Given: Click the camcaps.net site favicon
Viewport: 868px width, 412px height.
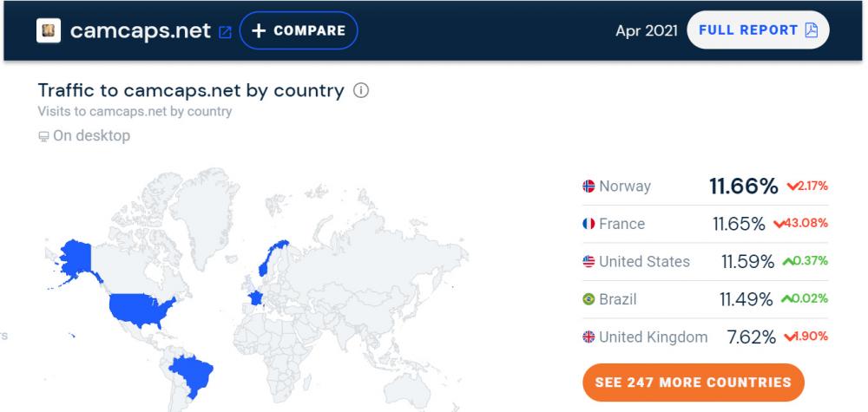Looking at the screenshot, I should [x=48, y=31].
